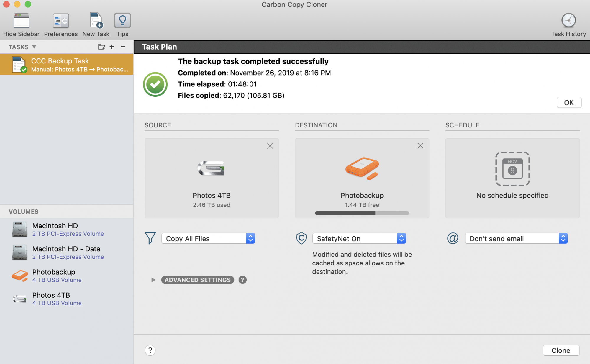
Task: Click the file filter funnel icon
Action: [150, 238]
